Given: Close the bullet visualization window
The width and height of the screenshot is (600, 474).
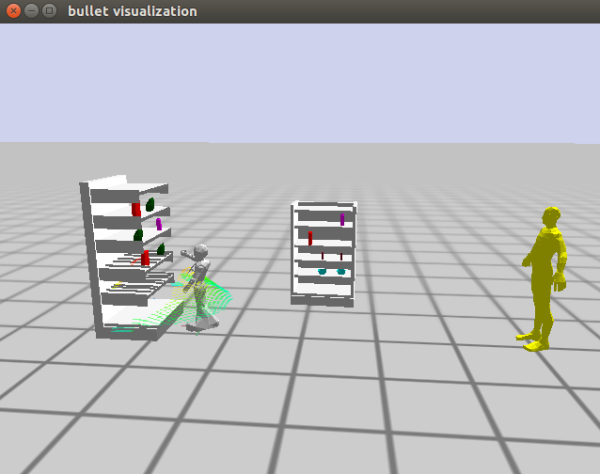Looking at the screenshot, I should 13,11.
